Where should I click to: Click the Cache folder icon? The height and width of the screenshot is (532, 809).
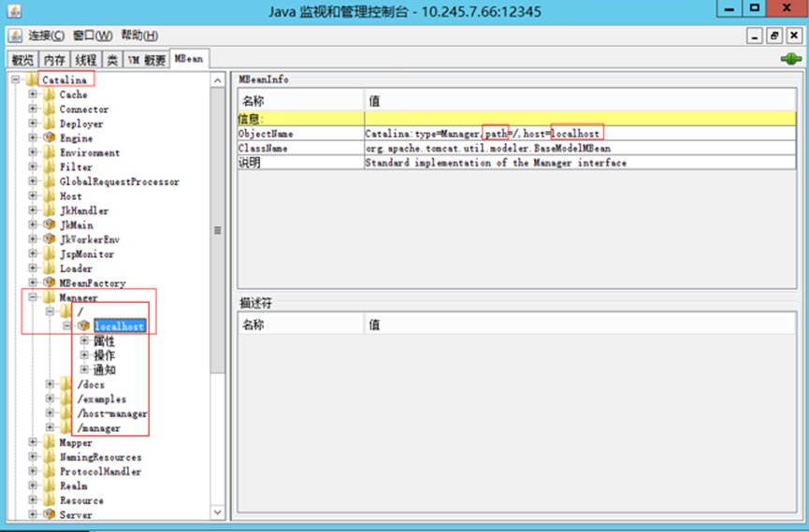(x=50, y=94)
